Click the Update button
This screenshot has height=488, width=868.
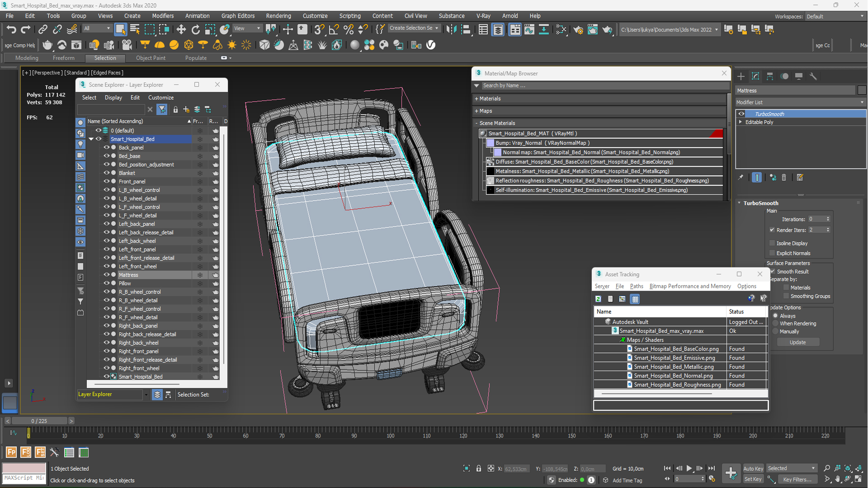point(797,343)
